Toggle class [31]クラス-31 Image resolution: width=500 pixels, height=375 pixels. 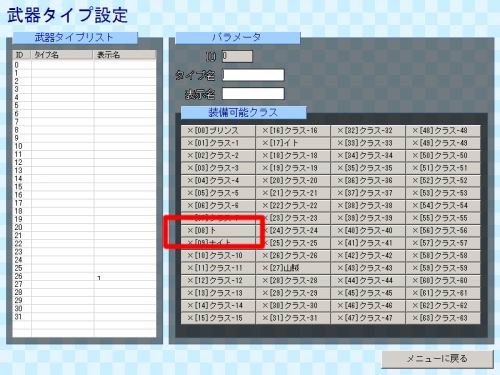[x=293, y=318]
